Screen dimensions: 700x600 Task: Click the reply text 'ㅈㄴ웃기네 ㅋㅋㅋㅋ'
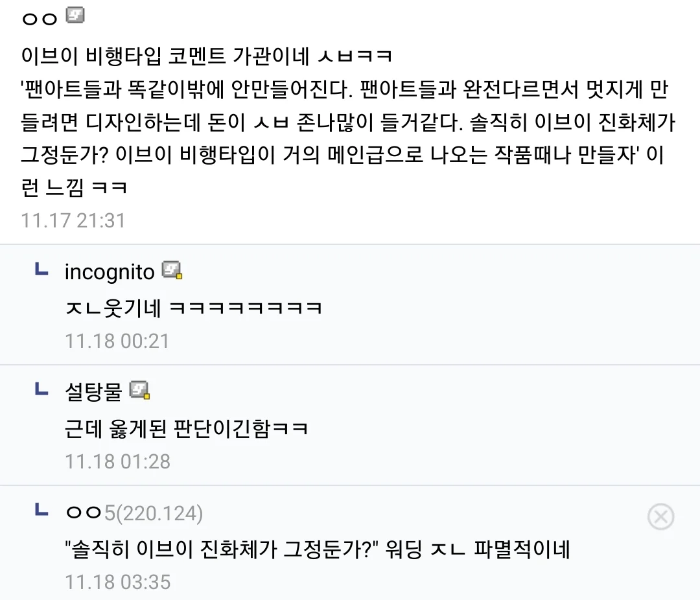194,307
